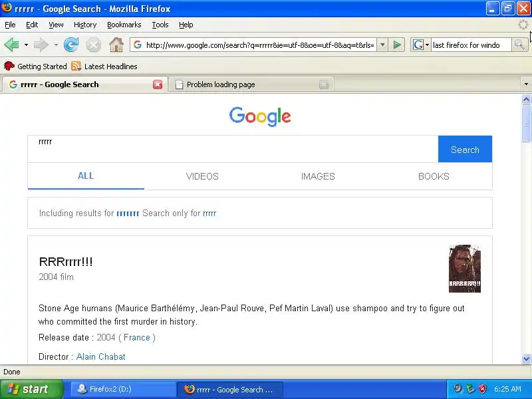Click the RRRrrrr!!! result title

66,262
